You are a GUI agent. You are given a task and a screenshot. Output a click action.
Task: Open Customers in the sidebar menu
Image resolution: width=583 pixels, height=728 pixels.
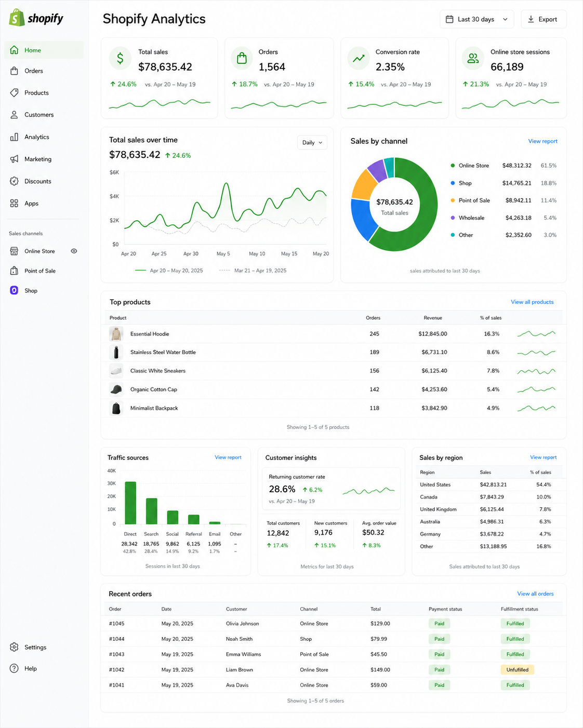(44, 115)
